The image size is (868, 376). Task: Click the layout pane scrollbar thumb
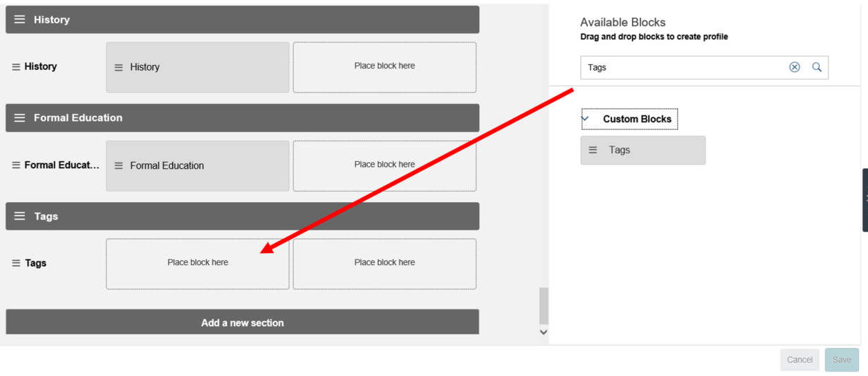[544, 305]
